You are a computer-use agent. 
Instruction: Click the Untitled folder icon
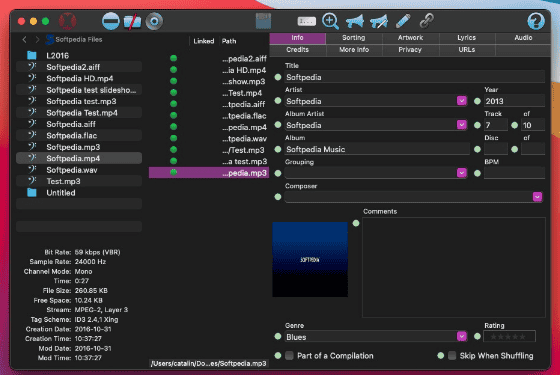(32, 192)
